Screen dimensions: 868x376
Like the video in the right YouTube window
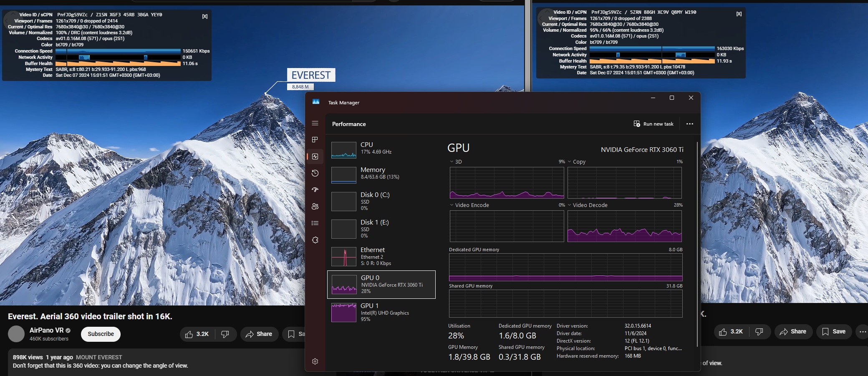click(x=731, y=332)
